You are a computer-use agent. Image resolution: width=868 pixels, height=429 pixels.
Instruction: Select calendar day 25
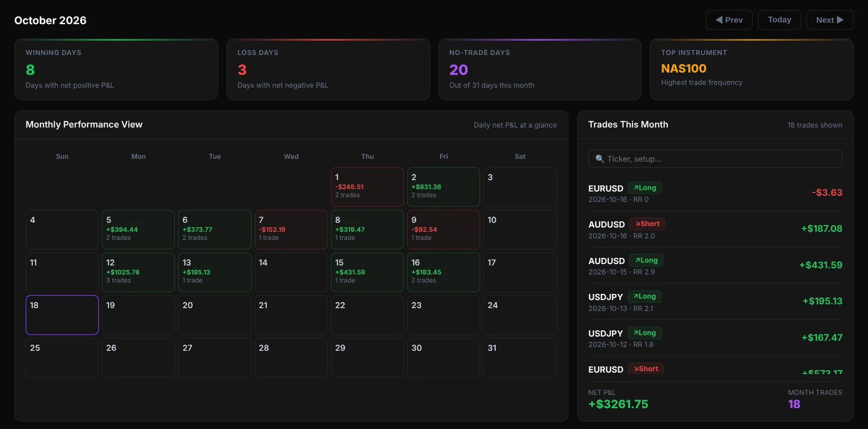tap(62, 357)
